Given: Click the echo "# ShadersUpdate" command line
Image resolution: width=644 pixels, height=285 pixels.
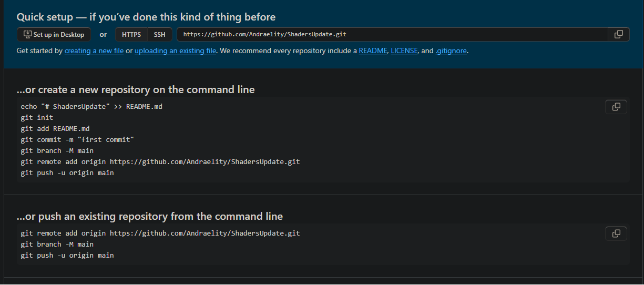Looking at the screenshot, I should click(x=91, y=106).
